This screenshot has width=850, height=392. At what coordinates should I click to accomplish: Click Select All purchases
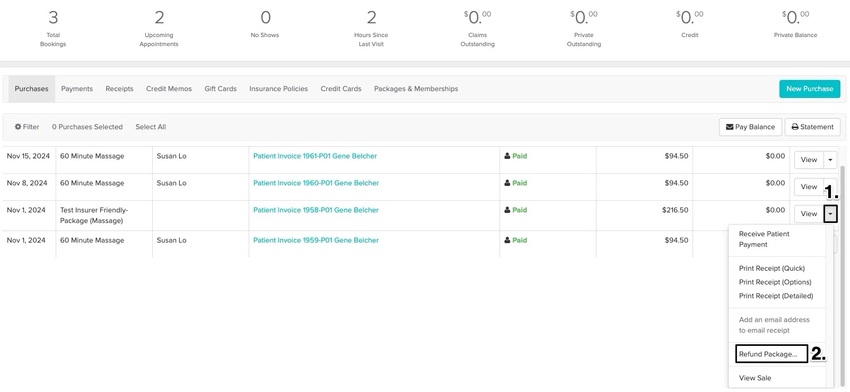coord(151,127)
